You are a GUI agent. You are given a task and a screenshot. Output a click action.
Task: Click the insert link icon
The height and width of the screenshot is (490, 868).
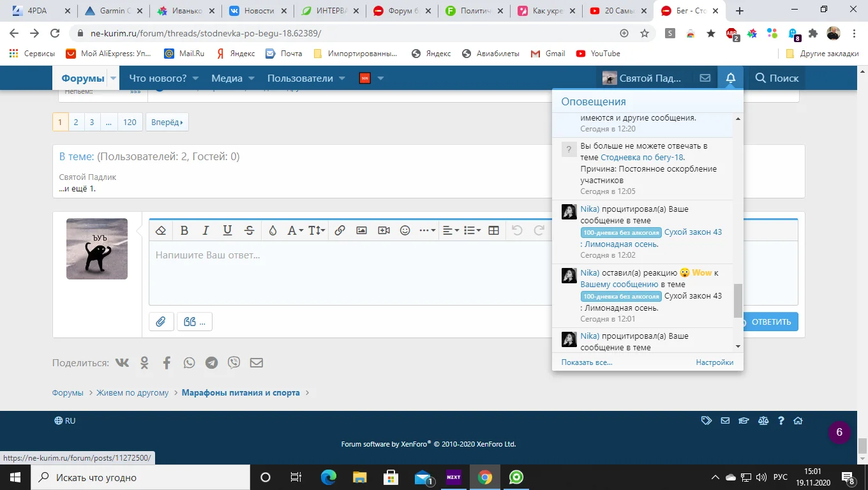coord(340,230)
